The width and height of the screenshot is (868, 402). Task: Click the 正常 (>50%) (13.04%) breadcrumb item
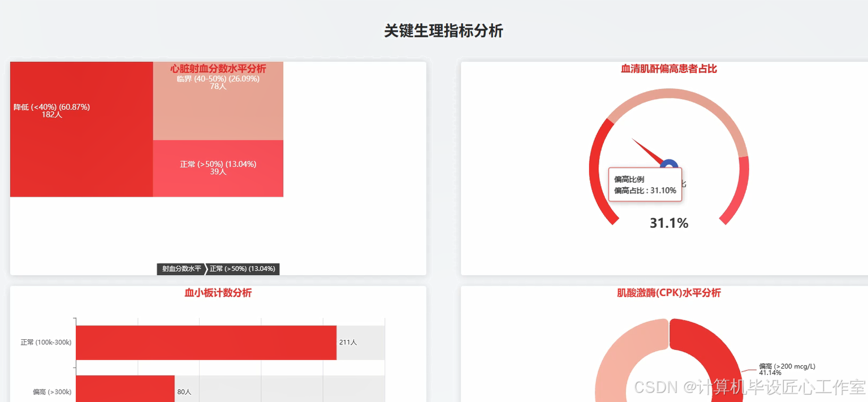pyautogui.click(x=243, y=269)
